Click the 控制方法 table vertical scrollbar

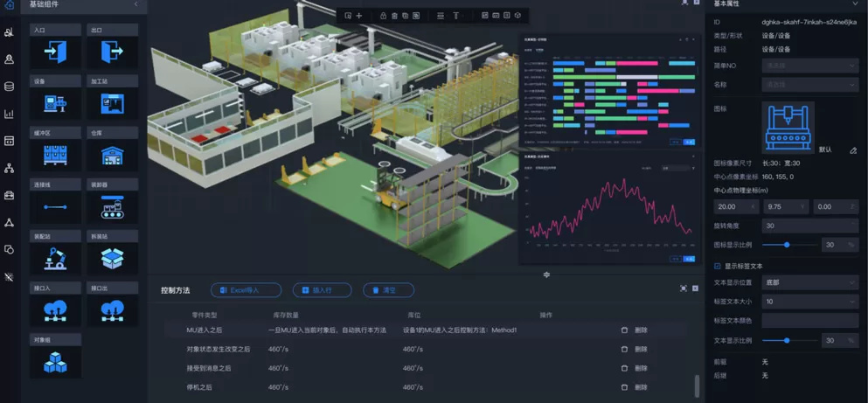[x=697, y=386]
